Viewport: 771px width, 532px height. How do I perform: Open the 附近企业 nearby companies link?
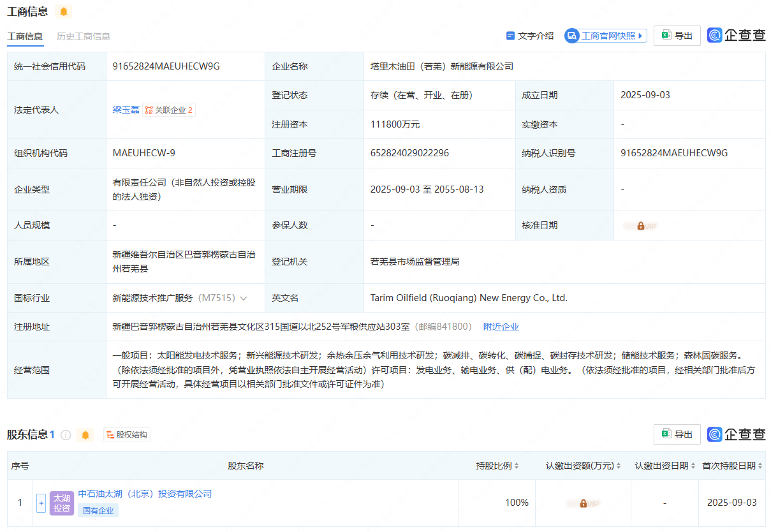(501, 327)
